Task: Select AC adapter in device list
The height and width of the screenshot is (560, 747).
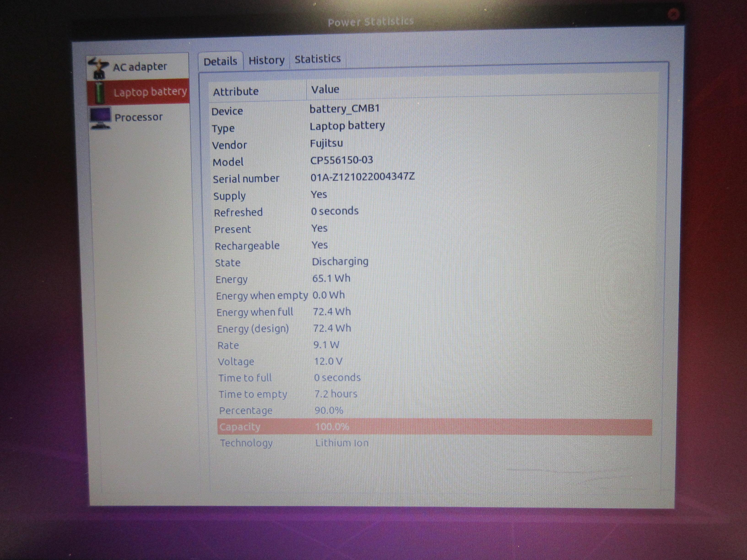Action: click(x=138, y=67)
